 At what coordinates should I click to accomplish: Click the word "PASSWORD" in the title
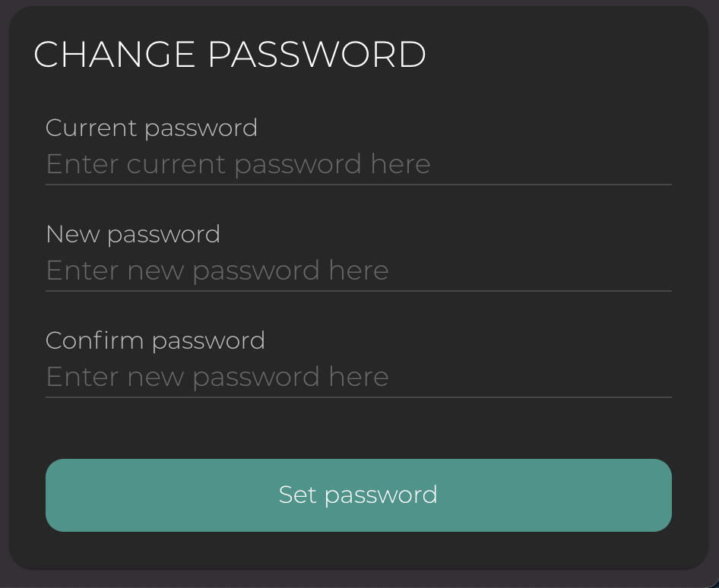coord(316,55)
